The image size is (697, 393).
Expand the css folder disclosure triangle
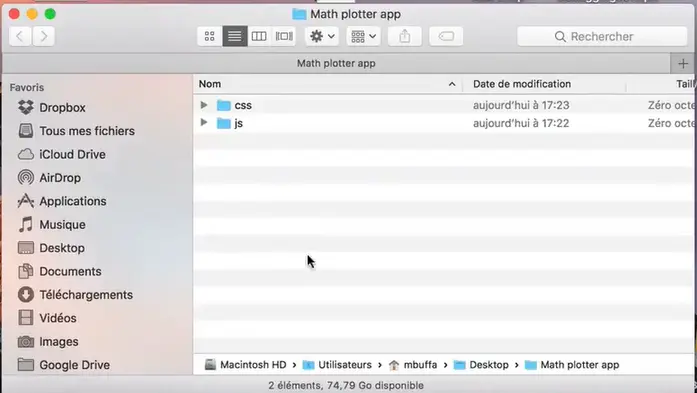pos(204,105)
